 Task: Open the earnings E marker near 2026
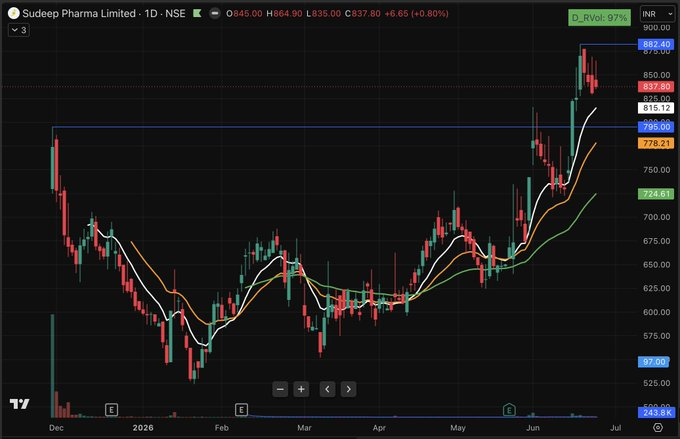pyautogui.click(x=111, y=410)
